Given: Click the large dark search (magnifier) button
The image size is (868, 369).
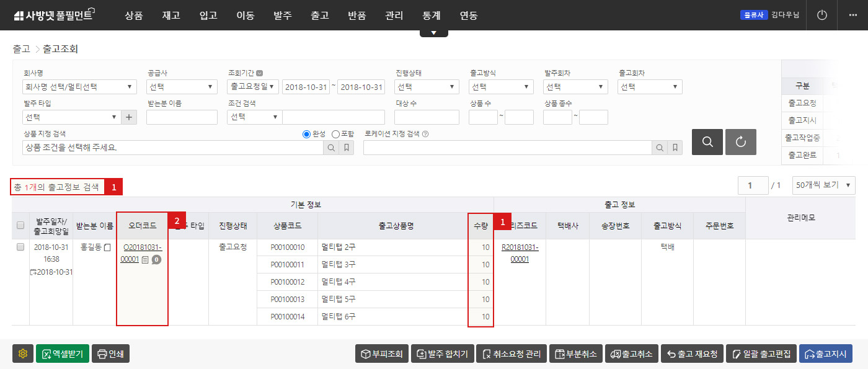Looking at the screenshot, I should 707,142.
